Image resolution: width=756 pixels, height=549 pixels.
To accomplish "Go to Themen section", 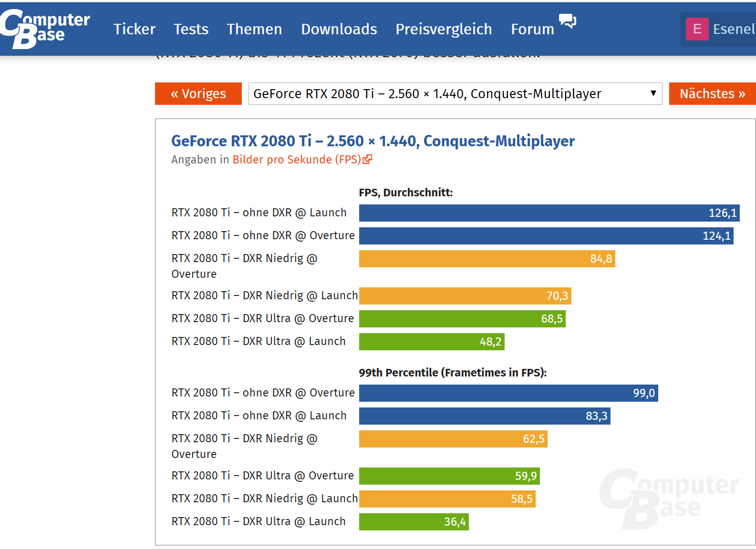I will pos(254,29).
